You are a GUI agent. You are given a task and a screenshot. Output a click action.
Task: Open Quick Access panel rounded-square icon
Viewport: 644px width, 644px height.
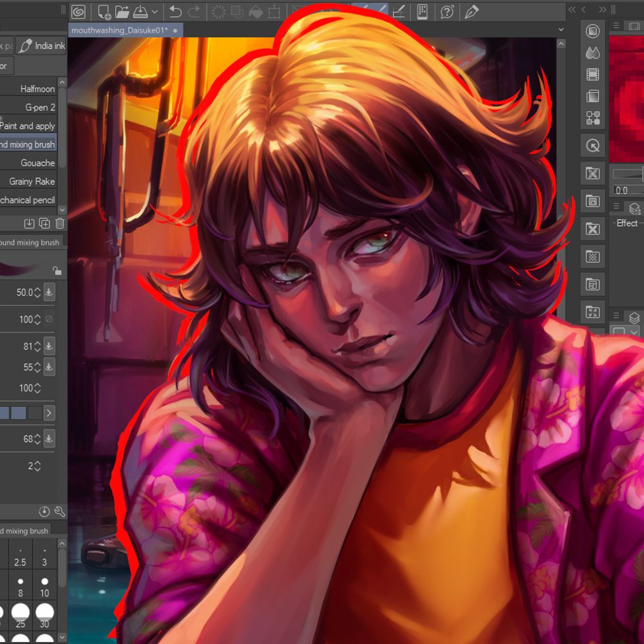[592, 31]
